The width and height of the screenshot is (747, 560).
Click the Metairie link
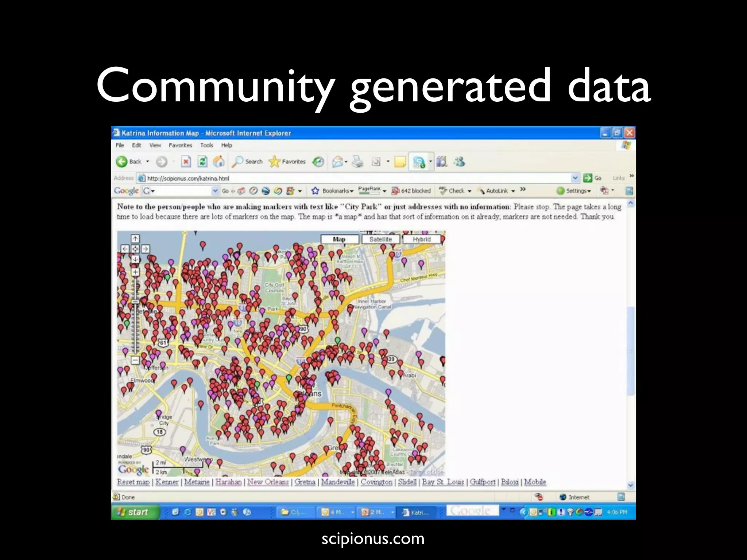pyautogui.click(x=197, y=482)
